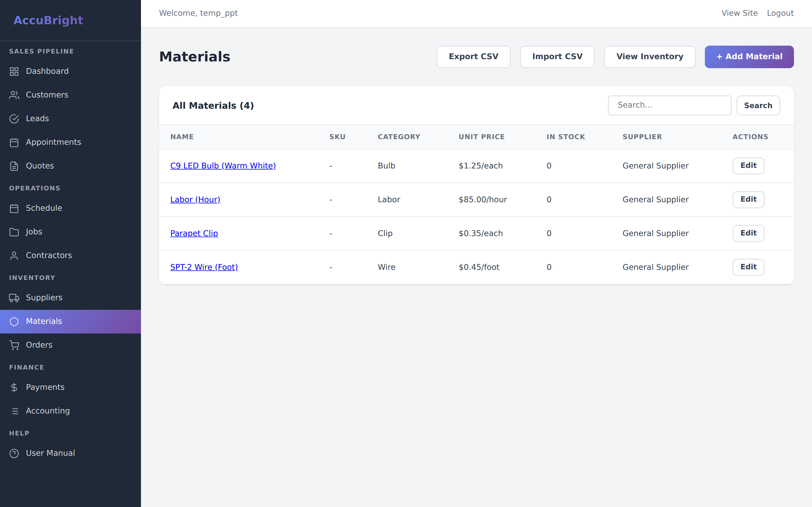Click the Customers people icon
The height and width of the screenshot is (507, 812).
click(x=14, y=95)
